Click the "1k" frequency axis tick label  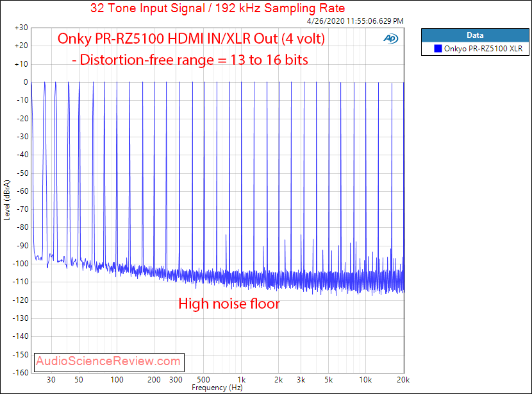(241, 380)
